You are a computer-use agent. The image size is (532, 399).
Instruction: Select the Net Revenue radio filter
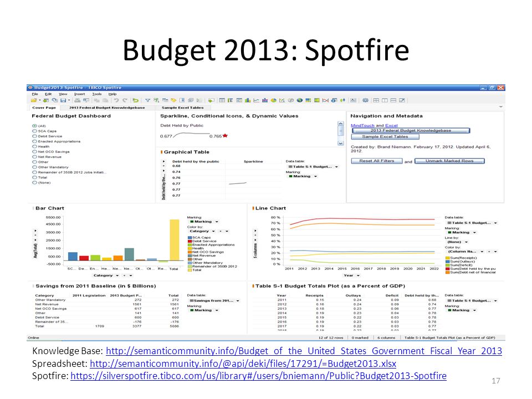click(x=34, y=157)
